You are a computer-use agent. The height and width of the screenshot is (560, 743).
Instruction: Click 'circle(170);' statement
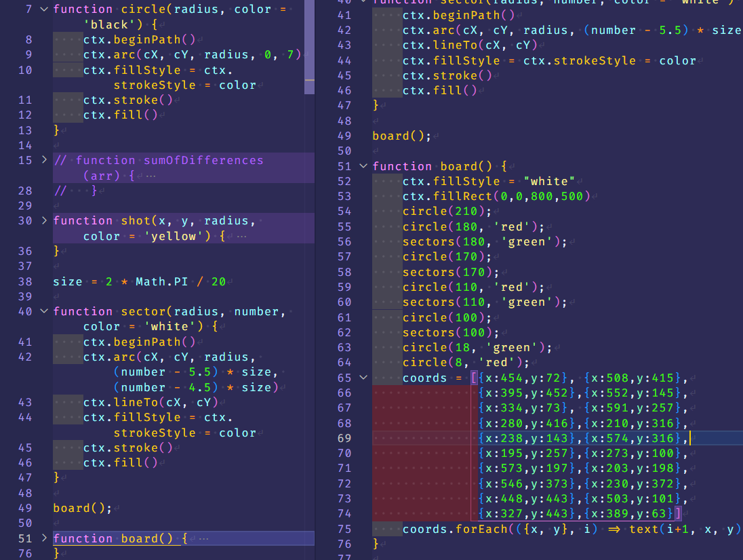click(x=447, y=256)
